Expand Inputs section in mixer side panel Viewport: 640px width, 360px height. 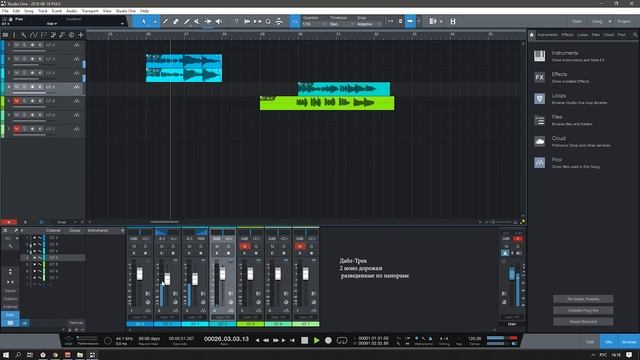click(10, 291)
